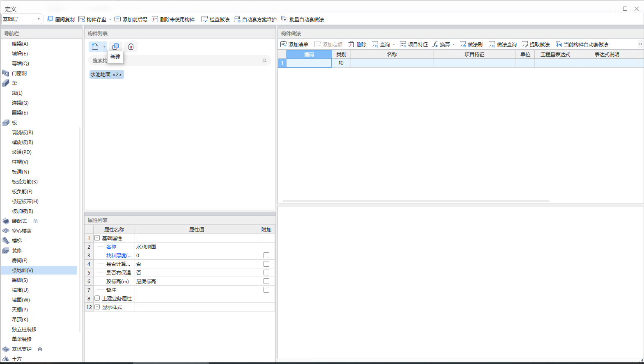Expand the 构件做法 toolbar overflow arrow
644x364 pixels.
(640, 44)
